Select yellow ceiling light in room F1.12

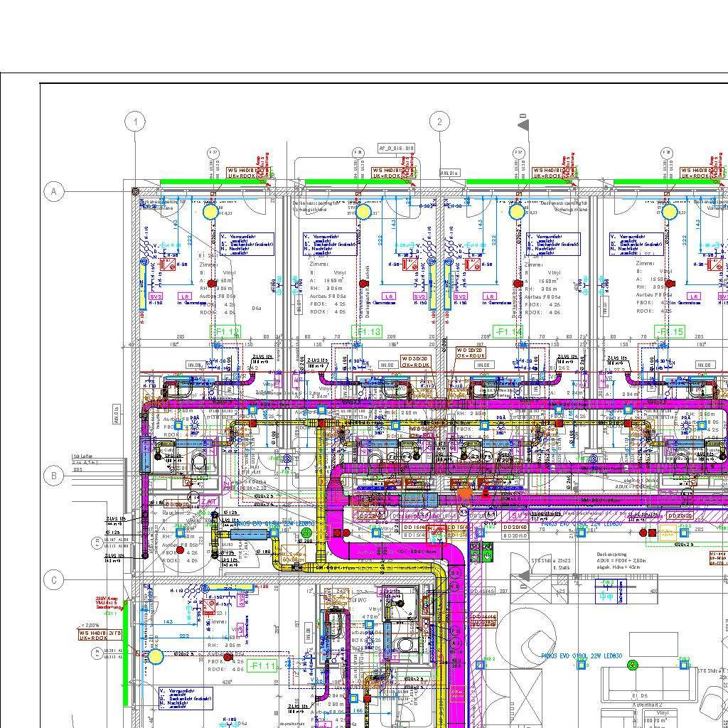210,211
